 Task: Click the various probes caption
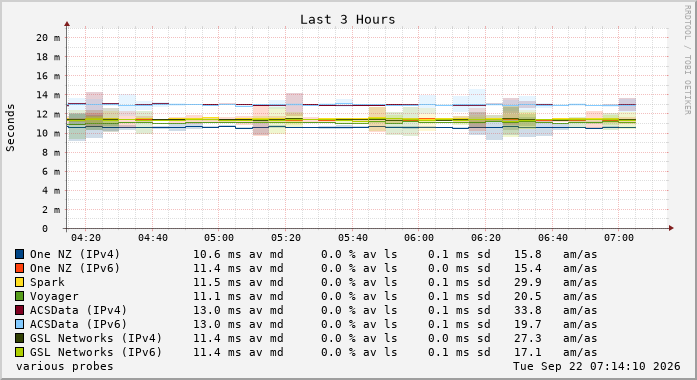pos(64,366)
